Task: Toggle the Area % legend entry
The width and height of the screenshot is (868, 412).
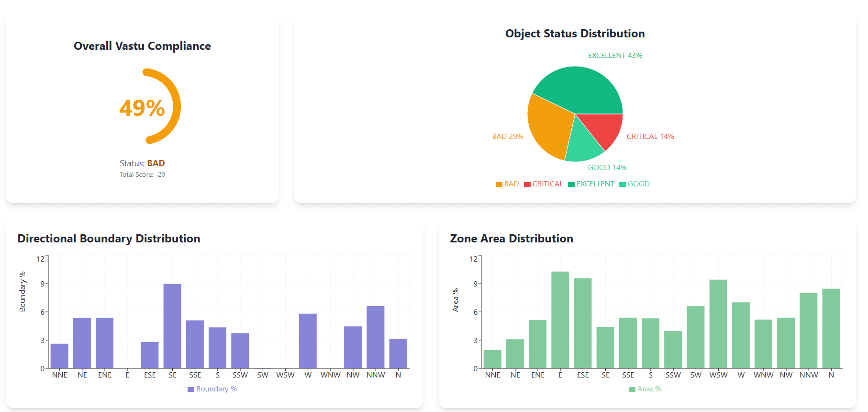Action: pyautogui.click(x=645, y=389)
